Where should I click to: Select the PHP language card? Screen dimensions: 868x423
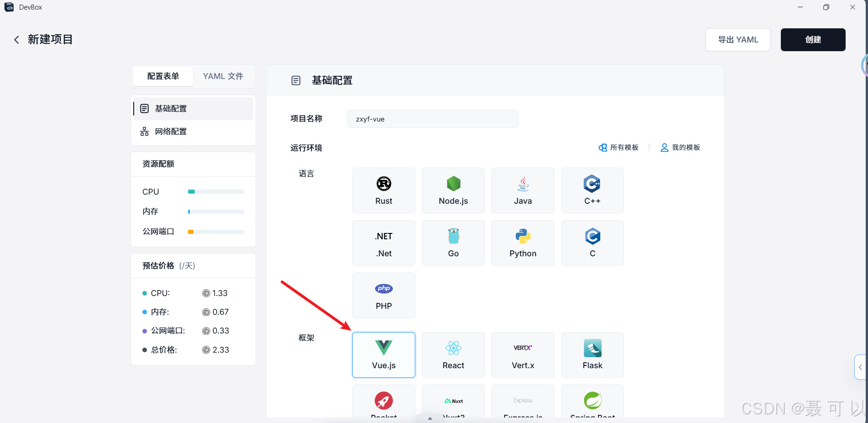point(384,296)
